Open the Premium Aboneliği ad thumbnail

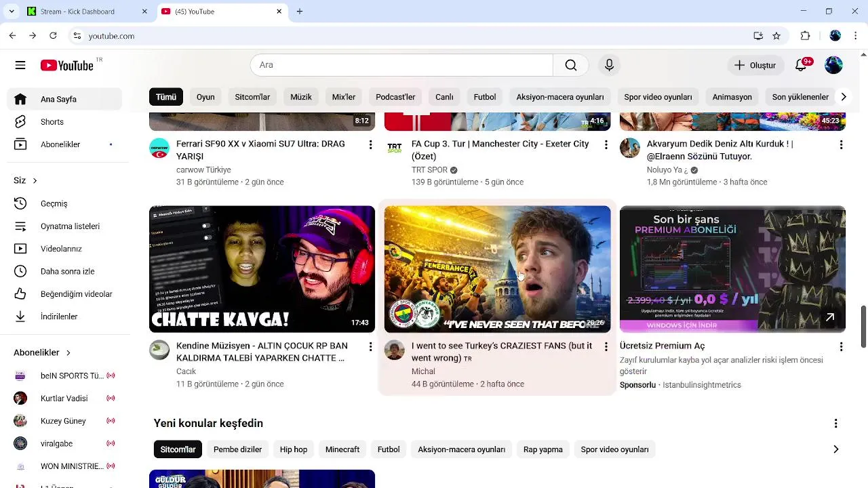pos(732,269)
